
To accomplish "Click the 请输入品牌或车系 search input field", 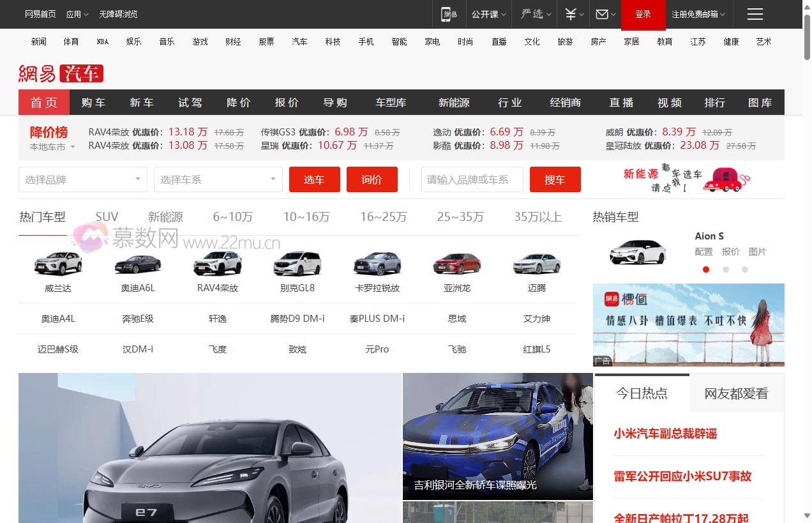I will point(471,179).
